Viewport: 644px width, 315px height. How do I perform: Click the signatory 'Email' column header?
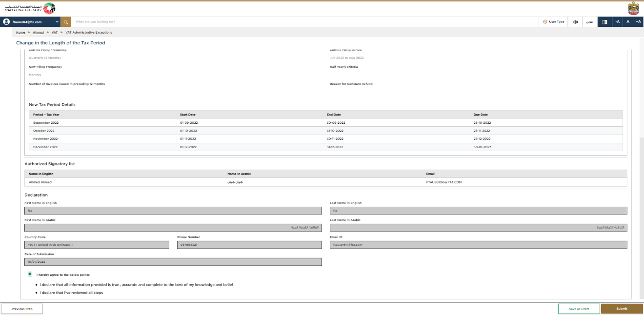pos(430,174)
